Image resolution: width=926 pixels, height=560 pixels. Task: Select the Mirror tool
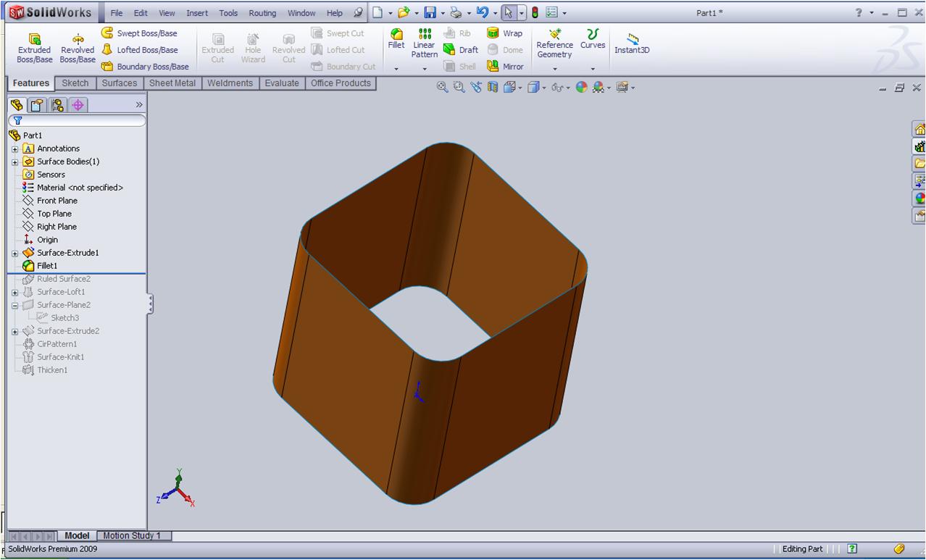point(505,67)
